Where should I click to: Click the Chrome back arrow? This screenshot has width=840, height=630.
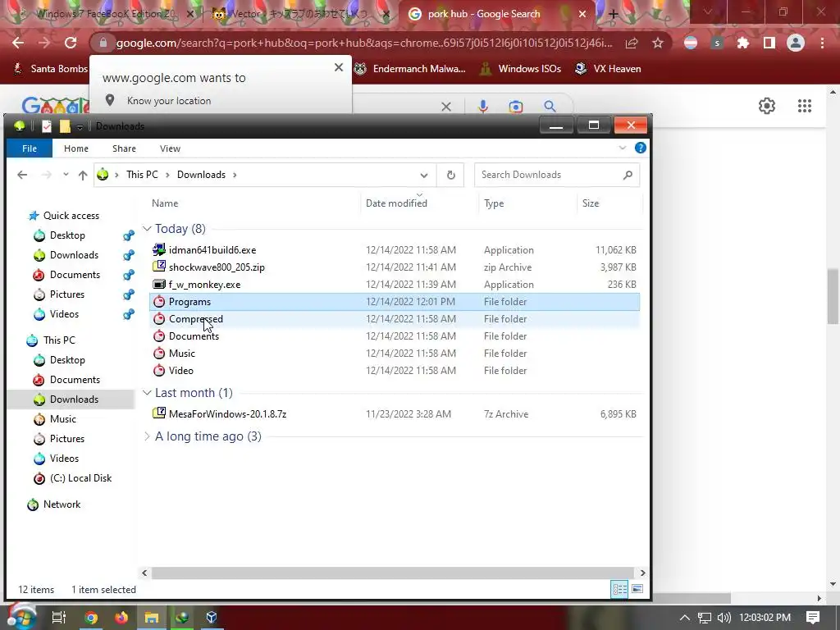click(18, 43)
